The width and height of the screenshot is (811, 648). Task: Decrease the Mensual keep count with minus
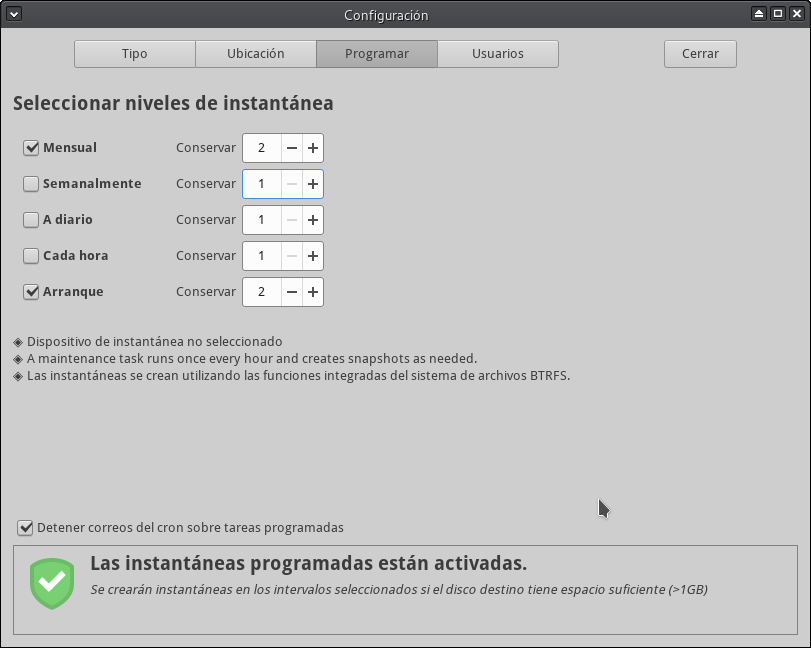[x=292, y=148]
